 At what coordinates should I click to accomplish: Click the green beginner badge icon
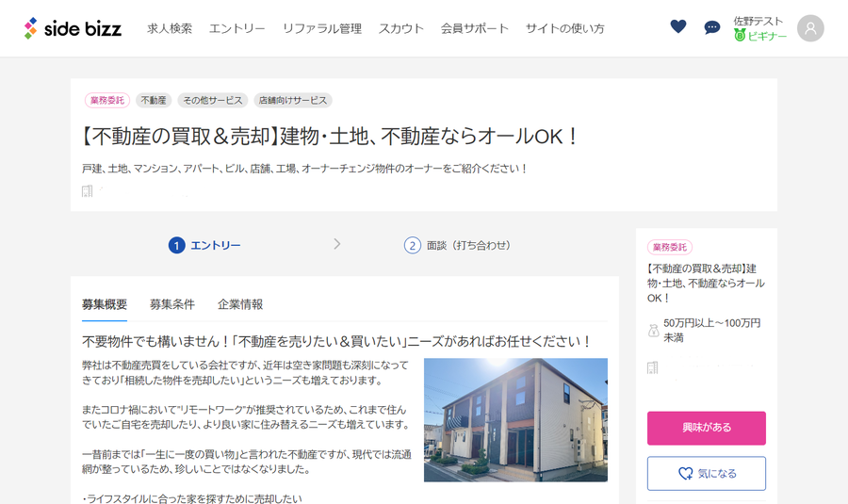click(740, 36)
